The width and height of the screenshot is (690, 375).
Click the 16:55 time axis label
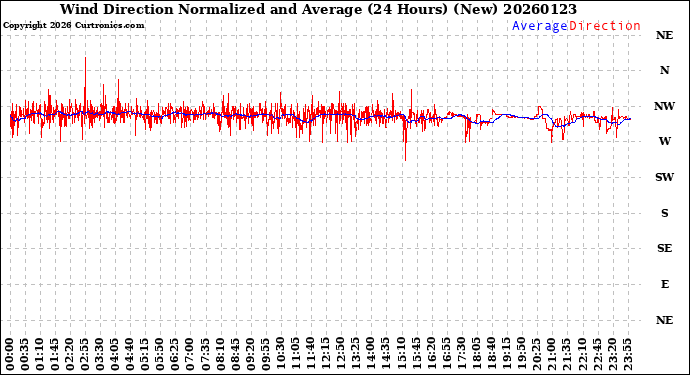coord(447,354)
